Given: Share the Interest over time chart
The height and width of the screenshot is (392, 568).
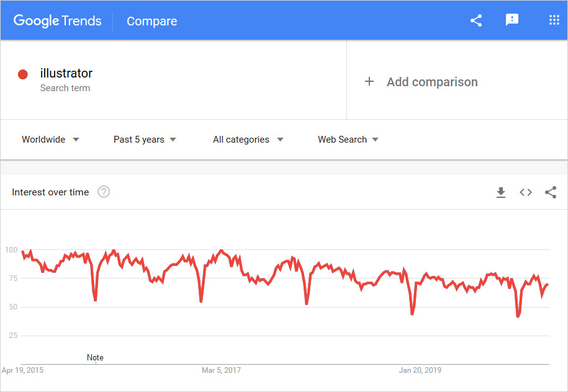Looking at the screenshot, I should point(551,192).
